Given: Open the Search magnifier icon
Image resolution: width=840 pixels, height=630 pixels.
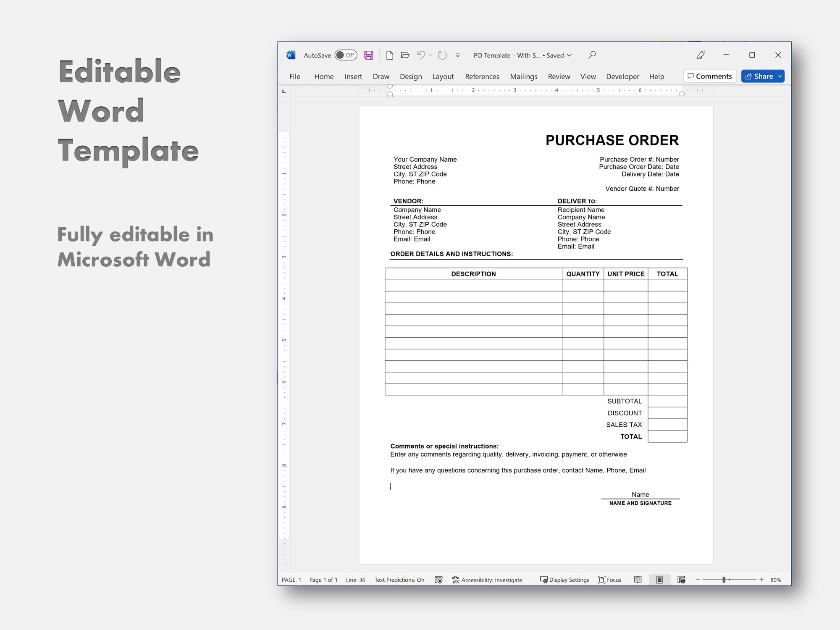Looking at the screenshot, I should [x=592, y=55].
